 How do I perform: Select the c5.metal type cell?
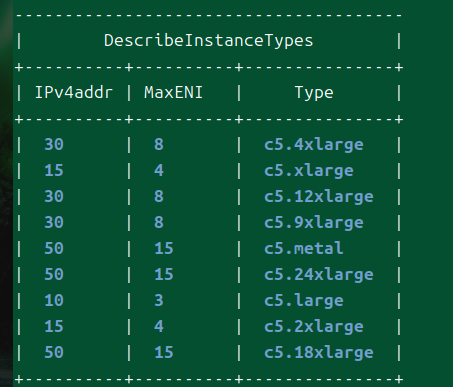tap(304, 248)
